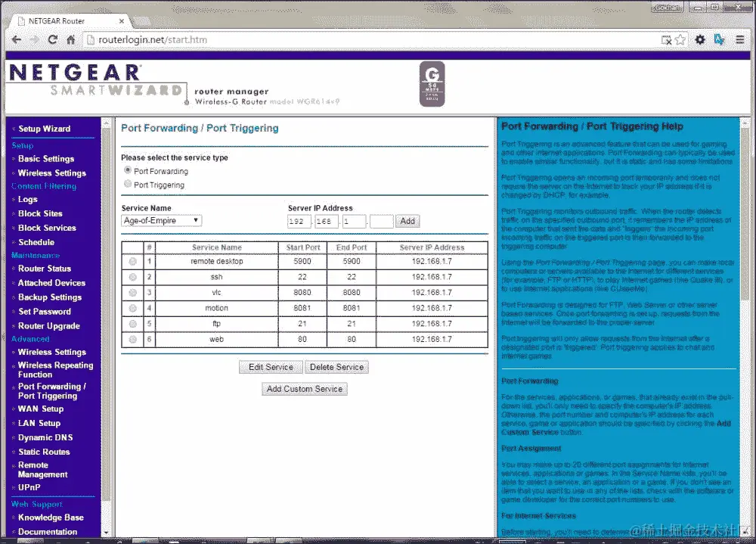Open Router Status in sidebar

tap(45, 269)
